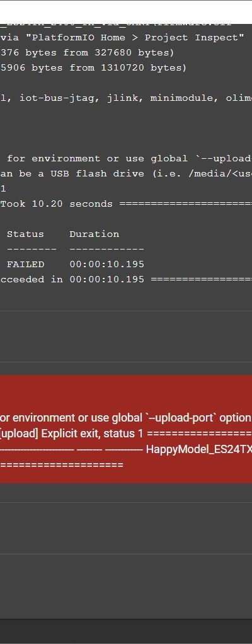Click the "Duration" column header
The height and width of the screenshot is (644, 252).
(x=94, y=234)
